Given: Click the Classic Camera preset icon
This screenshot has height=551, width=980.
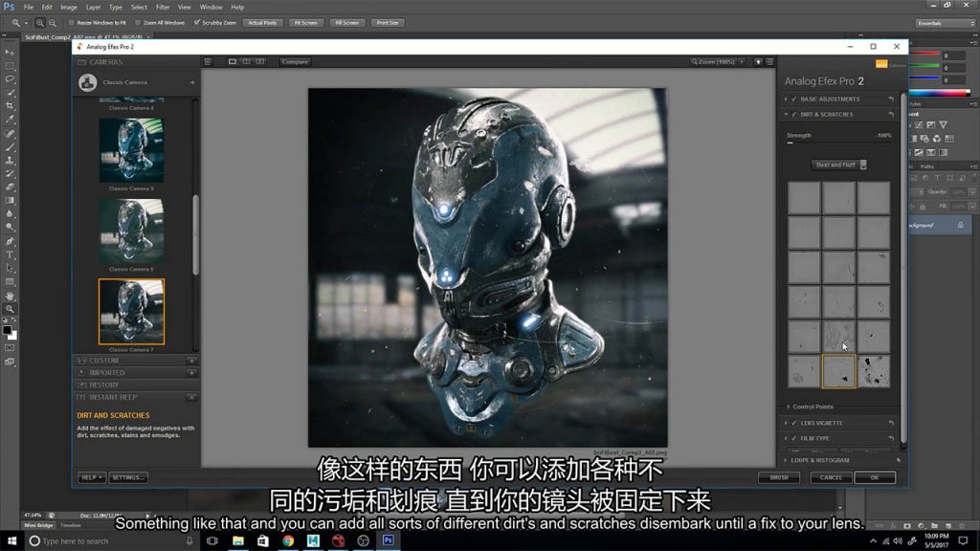Looking at the screenshot, I should click(x=87, y=82).
